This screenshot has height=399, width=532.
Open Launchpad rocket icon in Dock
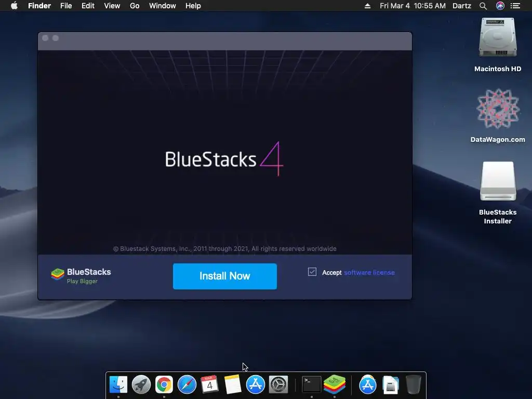coord(141,385)
